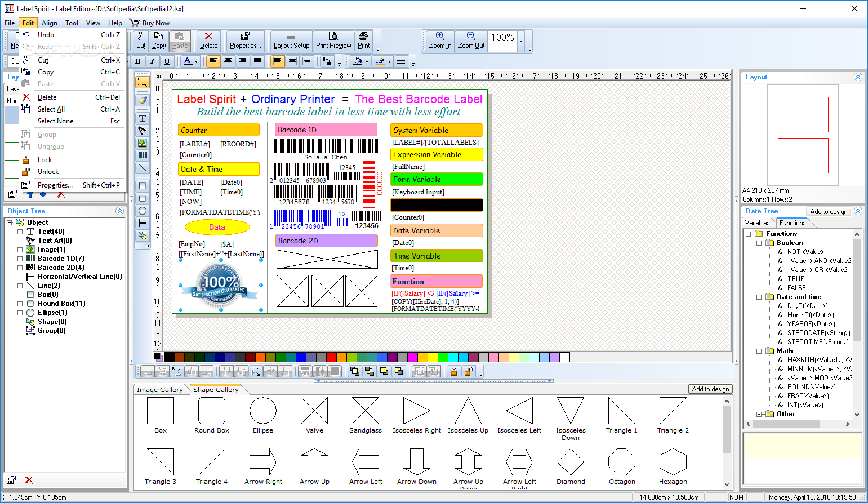The image size is (868, 503).
Task: Pick the red swatch in the color palette
Action: click(x=331, y=357)
